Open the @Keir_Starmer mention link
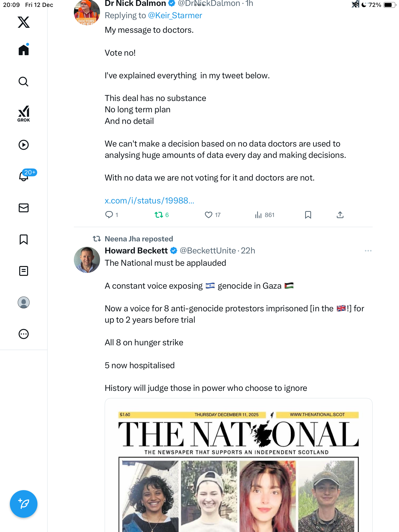The height and width of the screenshot is (532, 399). pyautogui.click(x=175, y=16)
